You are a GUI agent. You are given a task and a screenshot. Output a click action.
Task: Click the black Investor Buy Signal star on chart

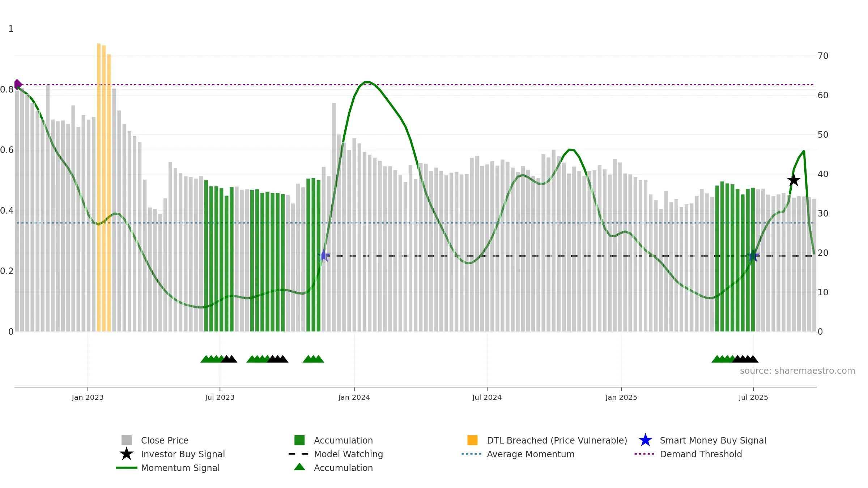tap(793, 180)
